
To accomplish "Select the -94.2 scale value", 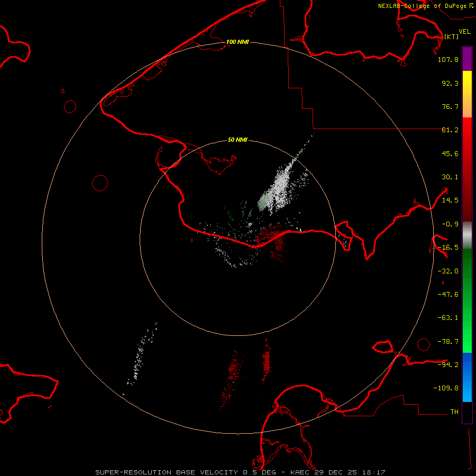I will pos(448,364).
